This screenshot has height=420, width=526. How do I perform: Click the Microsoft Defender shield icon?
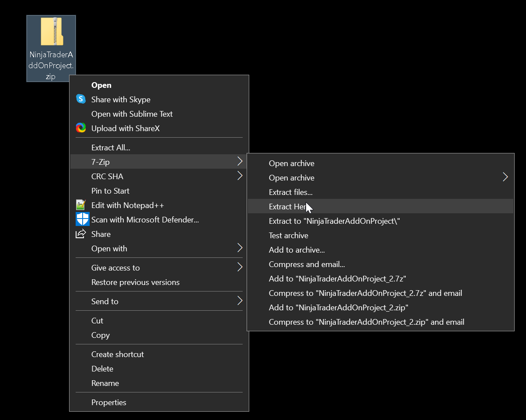[x=82, y=219]
